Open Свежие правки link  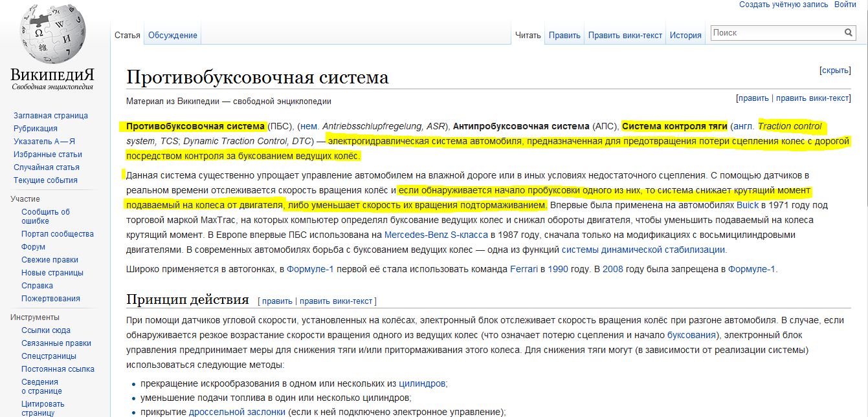(x=50, y=260)
